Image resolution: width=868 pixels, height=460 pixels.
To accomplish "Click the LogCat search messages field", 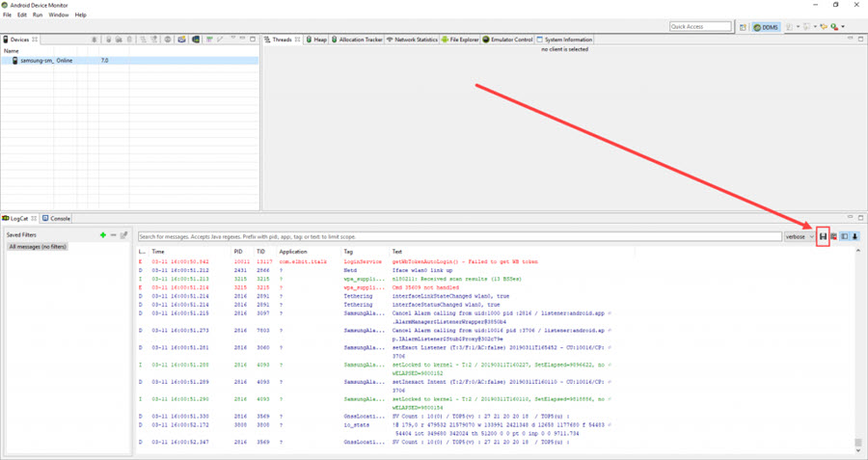I will (x=459, y=236).
